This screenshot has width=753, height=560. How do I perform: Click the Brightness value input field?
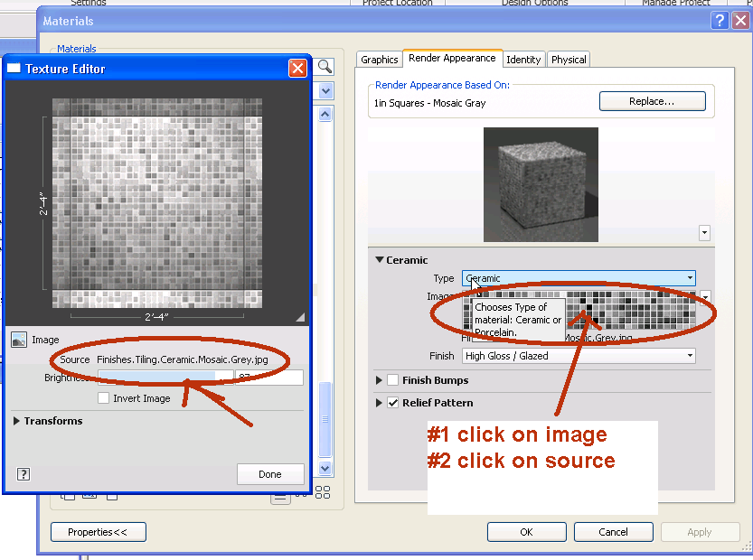[269, 378]
